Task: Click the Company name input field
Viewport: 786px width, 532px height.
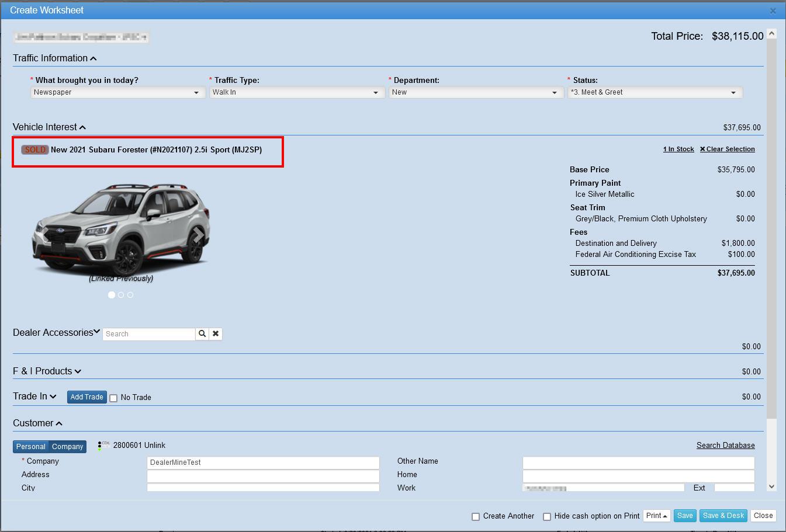Action: pos(263,463)
